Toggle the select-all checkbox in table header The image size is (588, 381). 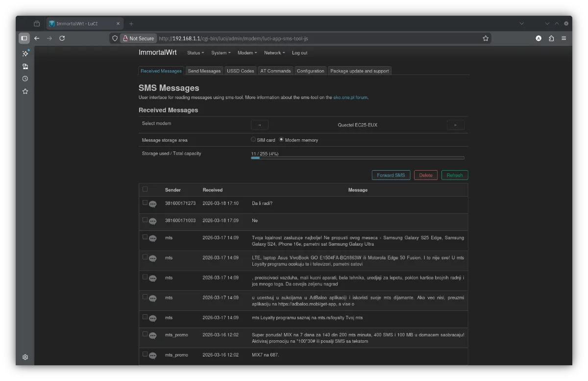coord(145,189)
